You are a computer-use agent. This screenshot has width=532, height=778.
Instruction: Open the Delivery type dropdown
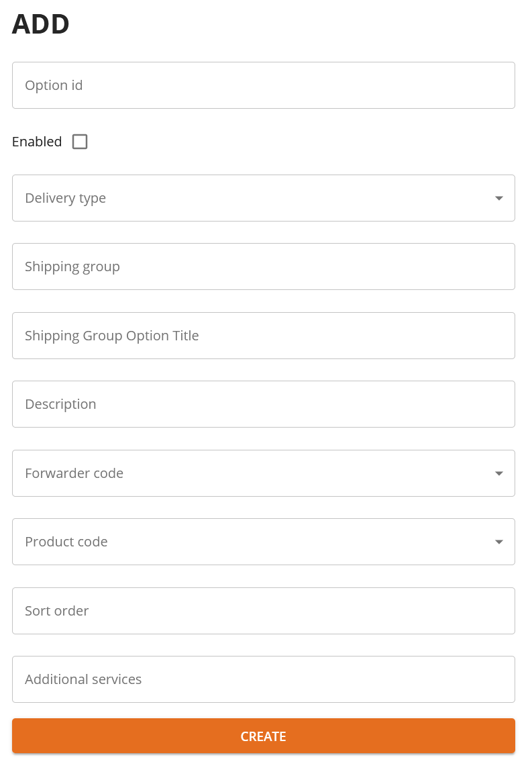(255, 198)
